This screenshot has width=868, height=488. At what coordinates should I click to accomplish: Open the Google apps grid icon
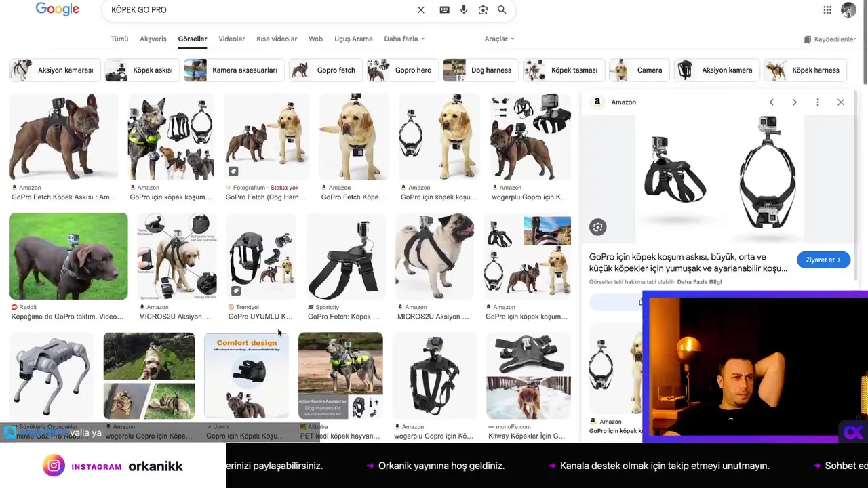[x=827, y=10]
